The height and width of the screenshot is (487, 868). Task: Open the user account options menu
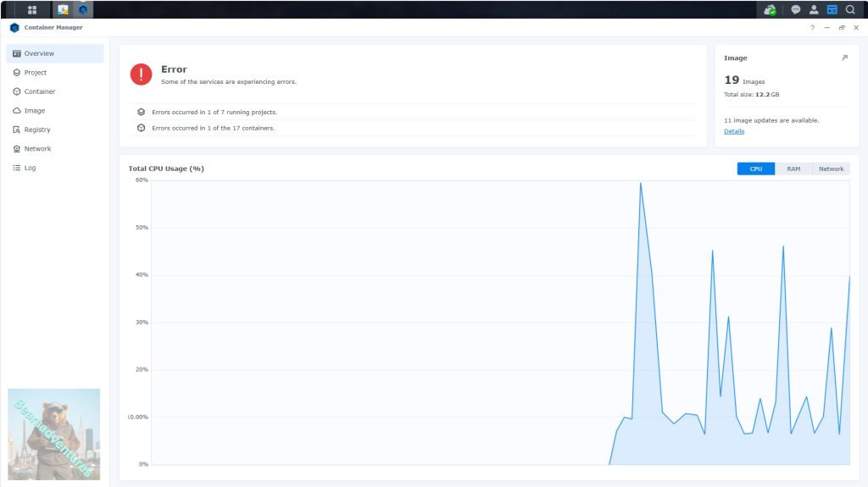tap(814, 10)
